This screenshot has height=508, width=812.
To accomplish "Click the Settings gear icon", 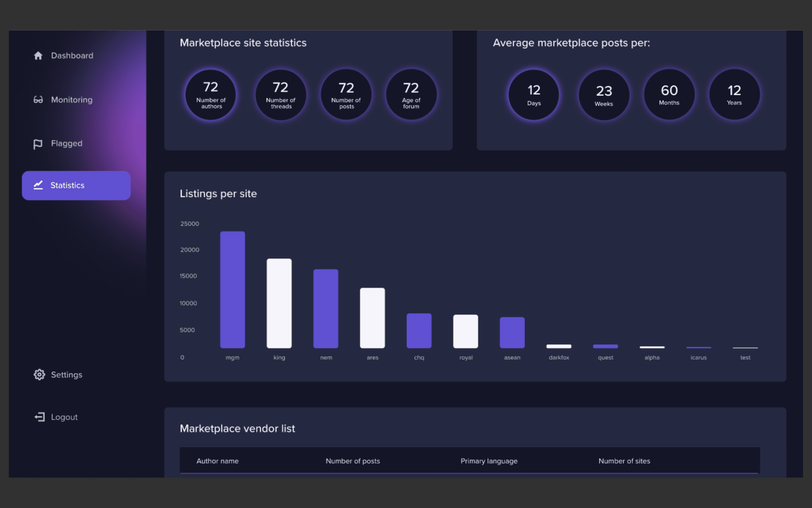I will pyautogui.click(x=39, y=375).
